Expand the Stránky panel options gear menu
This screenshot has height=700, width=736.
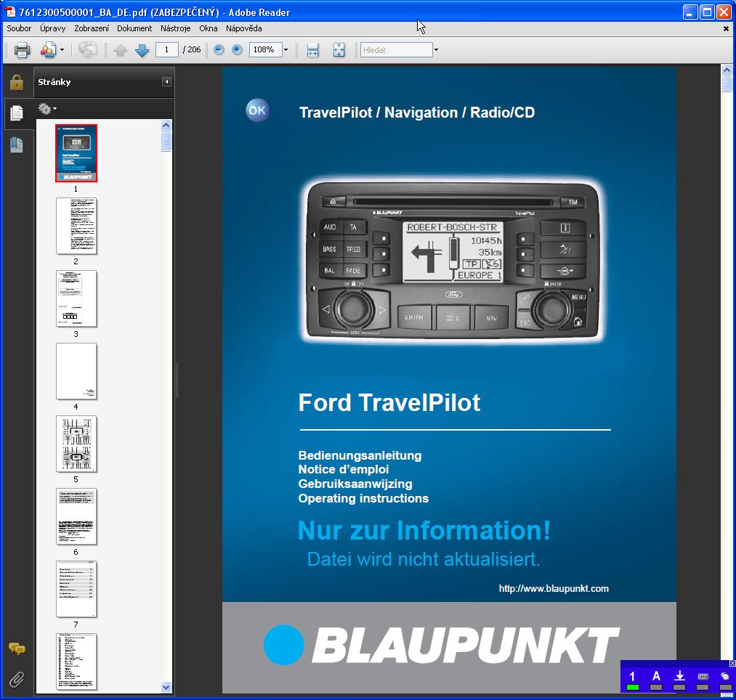tap(47, 109)
